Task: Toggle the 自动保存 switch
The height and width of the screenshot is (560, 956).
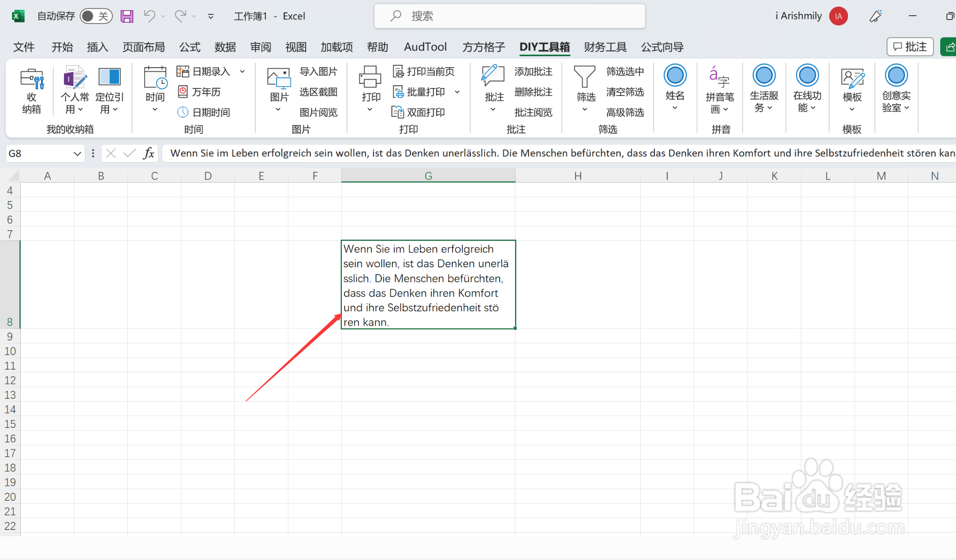Action: [95, 16]
